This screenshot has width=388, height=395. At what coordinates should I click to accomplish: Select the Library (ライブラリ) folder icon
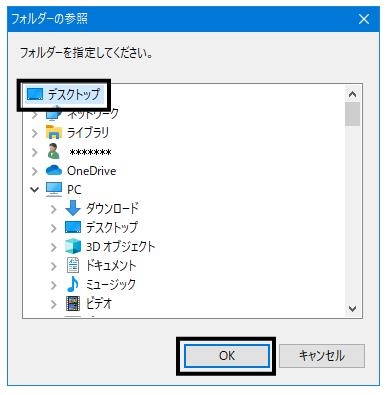point(54,132)
